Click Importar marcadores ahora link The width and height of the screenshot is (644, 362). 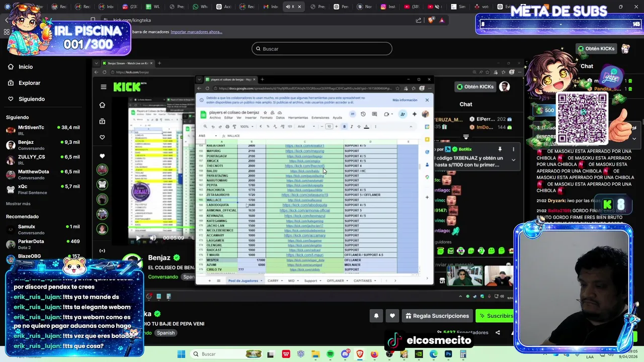[x=196, y=32]
